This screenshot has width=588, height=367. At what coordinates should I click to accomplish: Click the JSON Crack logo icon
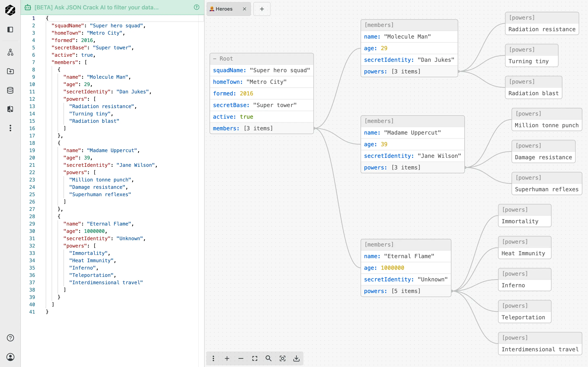tap(10, 10)
